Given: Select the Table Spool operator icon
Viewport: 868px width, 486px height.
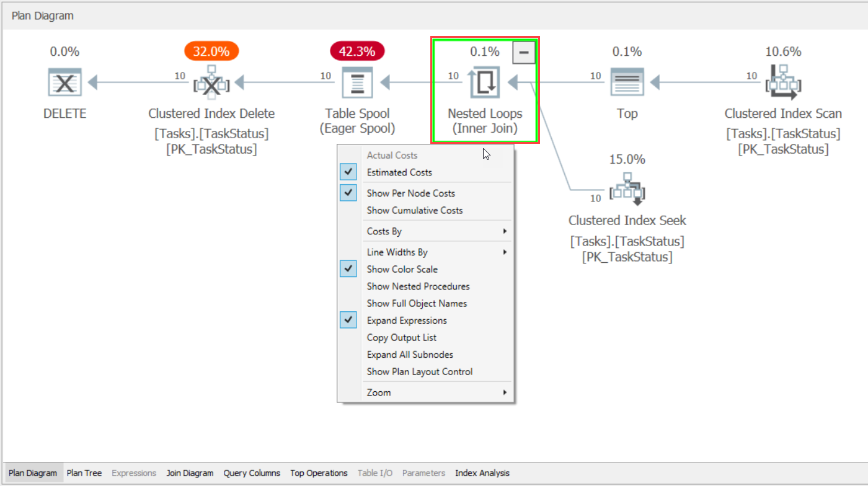Looking at the screenshot, I should [x=358, y=82].
